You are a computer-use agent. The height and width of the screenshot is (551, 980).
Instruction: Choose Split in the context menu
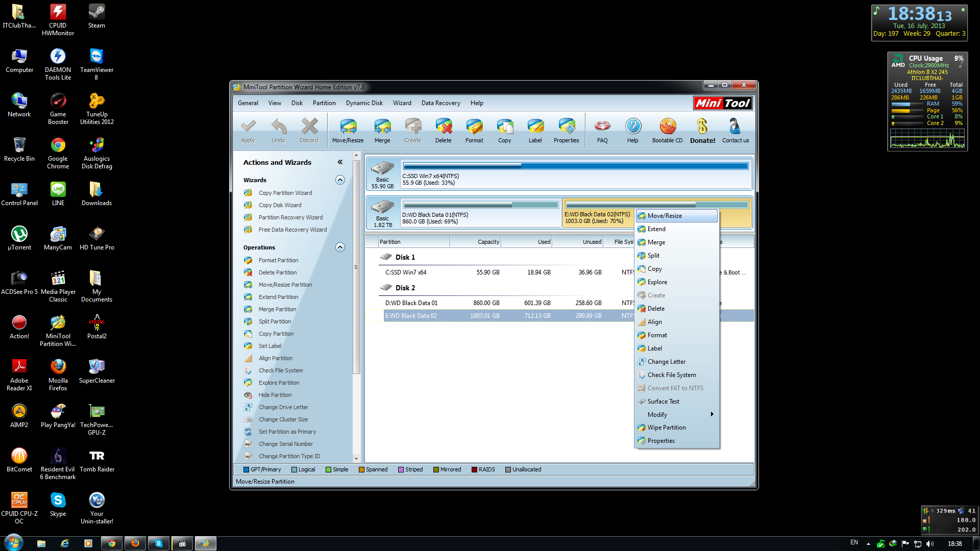653,256
